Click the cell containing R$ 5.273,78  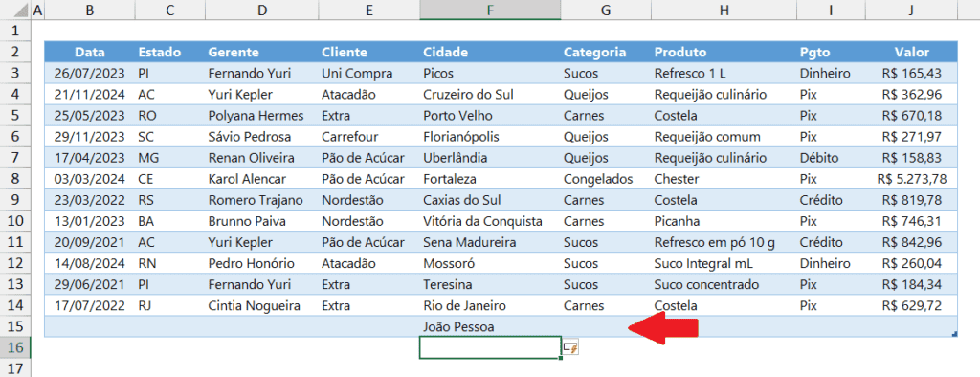click(911, 179)
